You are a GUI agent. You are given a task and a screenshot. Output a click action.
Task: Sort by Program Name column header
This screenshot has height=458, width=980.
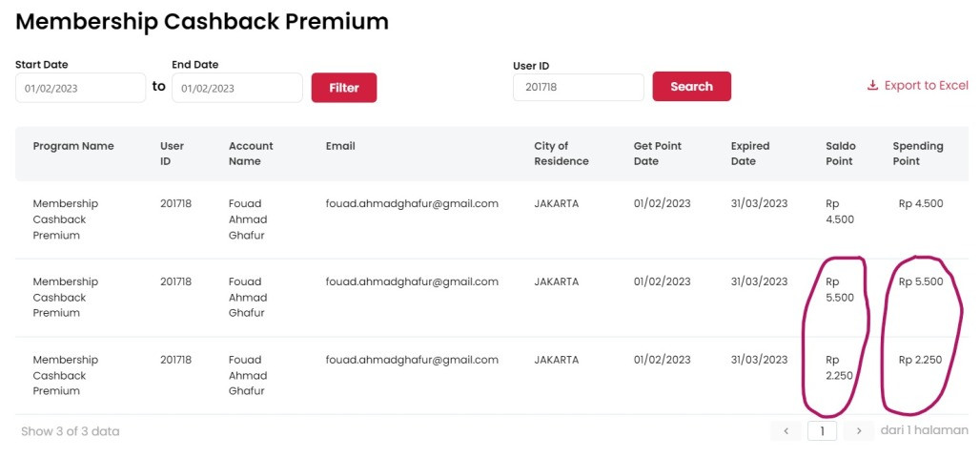(x=73, y=146)
